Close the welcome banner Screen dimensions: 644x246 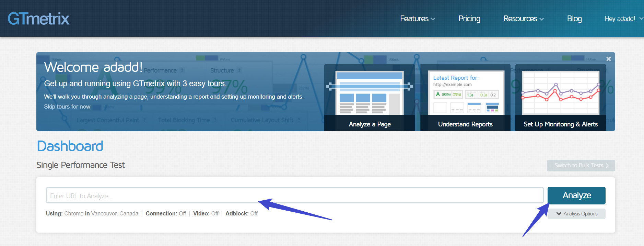(x=609, y=59)
